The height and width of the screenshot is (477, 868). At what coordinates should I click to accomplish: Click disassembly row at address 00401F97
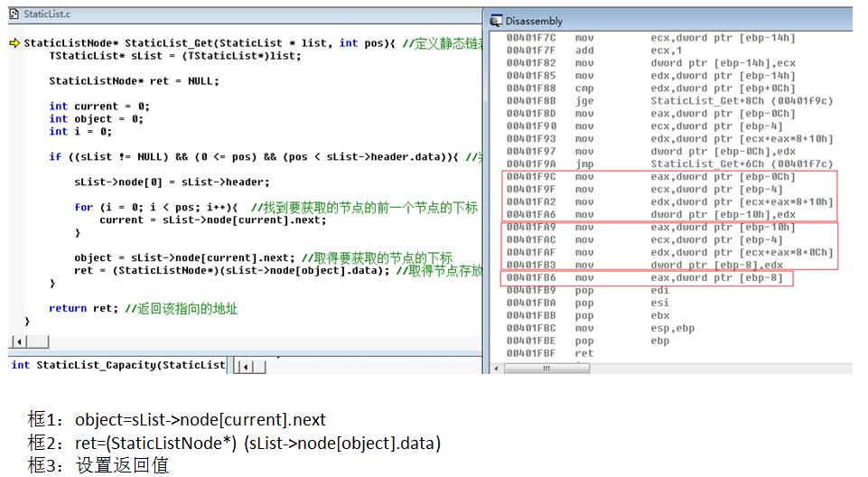[650, 152]
